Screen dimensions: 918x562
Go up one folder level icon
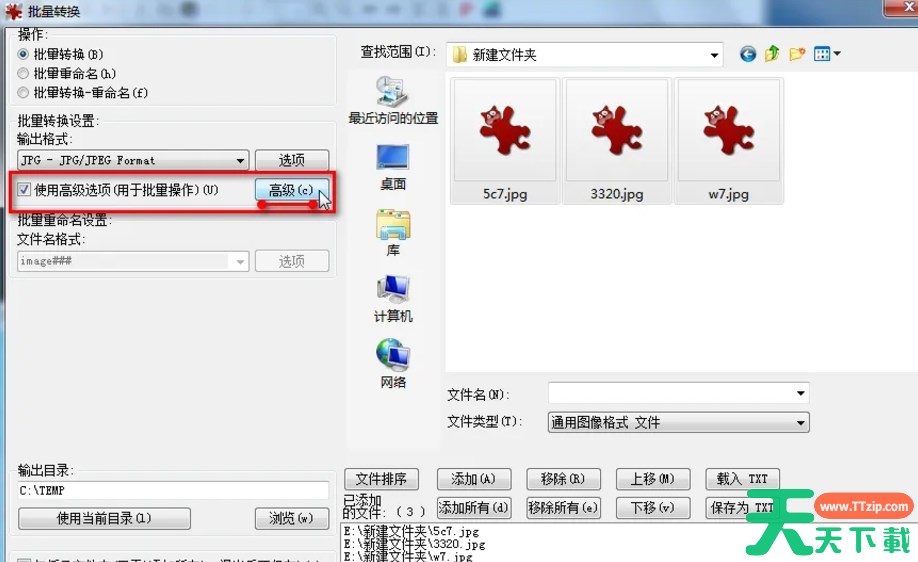pyautogui.click(x=772, y=54)
